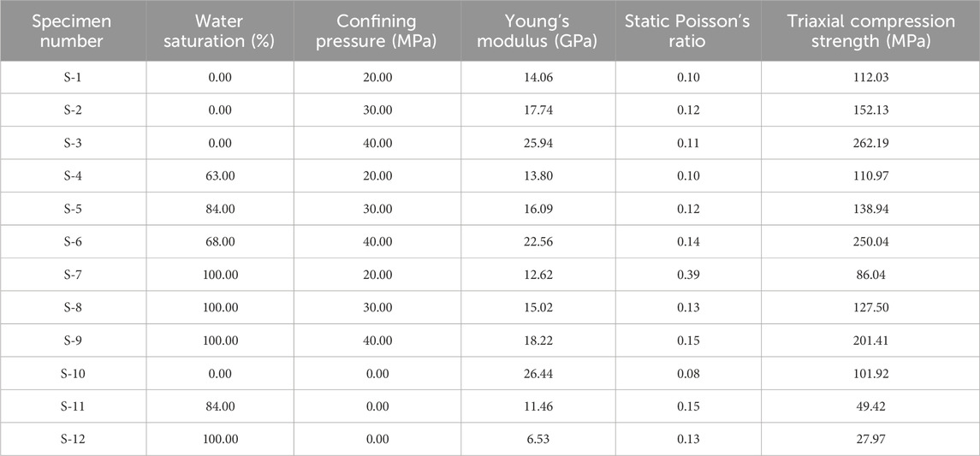The height and width of the screenshot is (456, 980).
Task: Click the S-12 specimen label
Action: (x=73, y=439)
